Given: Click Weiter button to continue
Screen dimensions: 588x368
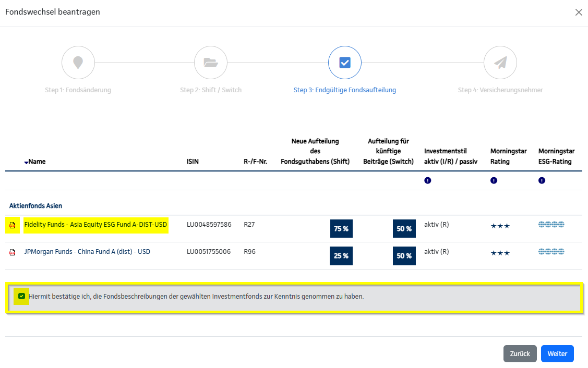Looking at the screenshot, I should (x=557, y=353).
